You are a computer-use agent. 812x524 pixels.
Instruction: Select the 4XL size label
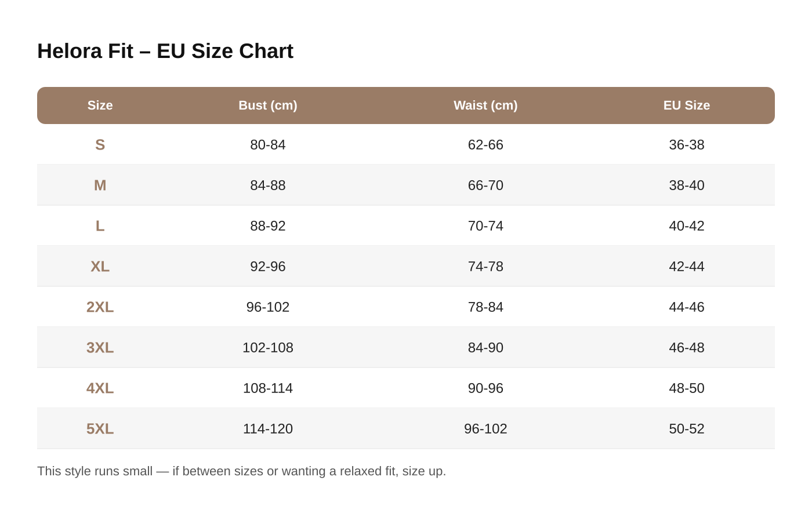(100, 388)
